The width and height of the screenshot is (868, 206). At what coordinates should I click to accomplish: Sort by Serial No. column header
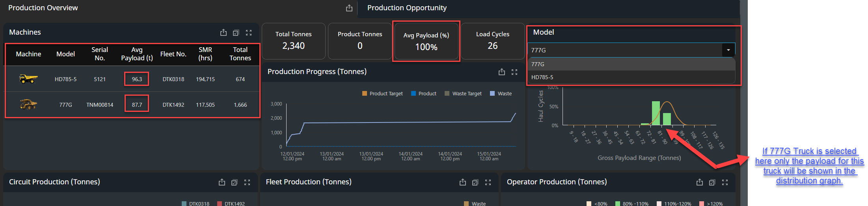click(x=100, y=54)
